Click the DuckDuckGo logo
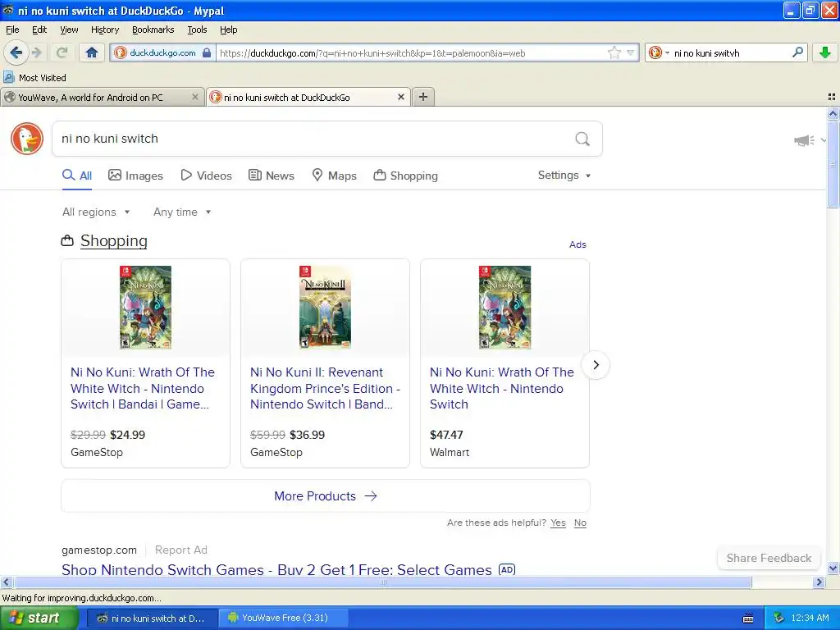The height and width of the screenshot is (630, 840). pos(27,138)
